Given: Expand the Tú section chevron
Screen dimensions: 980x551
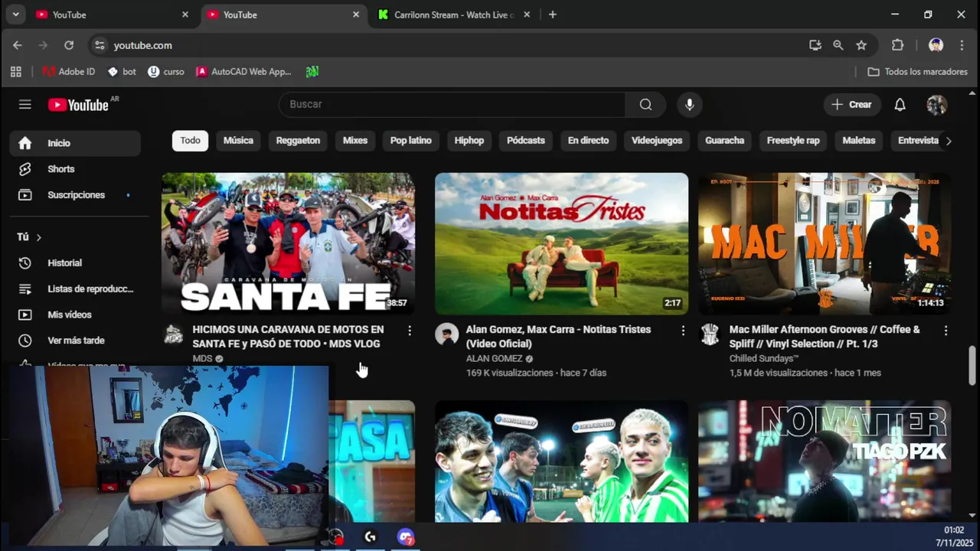Looking at the screenshot, I should [x=38, y=237].
